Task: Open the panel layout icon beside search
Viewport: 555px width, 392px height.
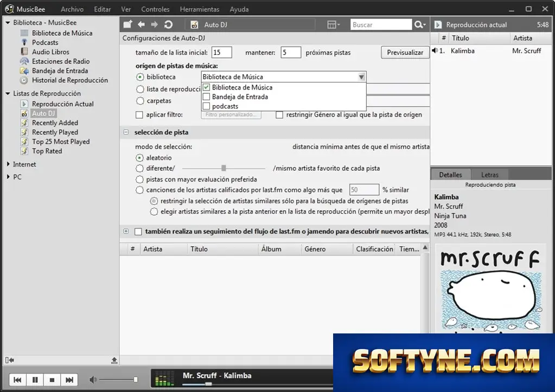Action: [x=334, y=25]
